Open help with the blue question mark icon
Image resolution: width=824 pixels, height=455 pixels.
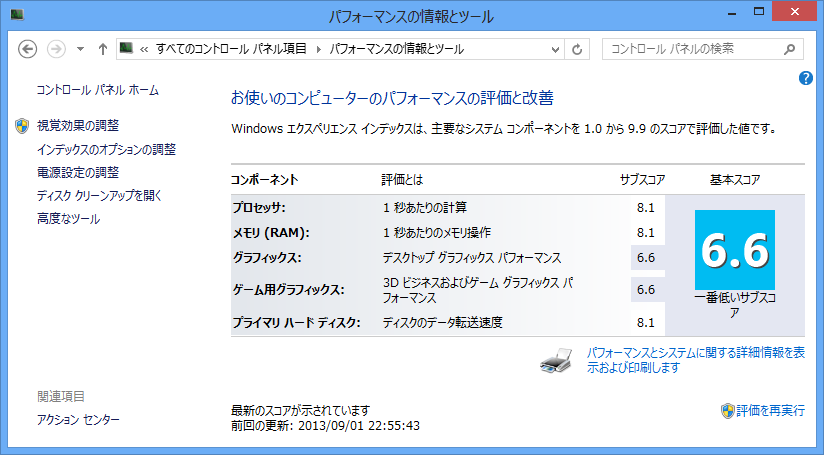pyautogui.click(x=806, y=78)
